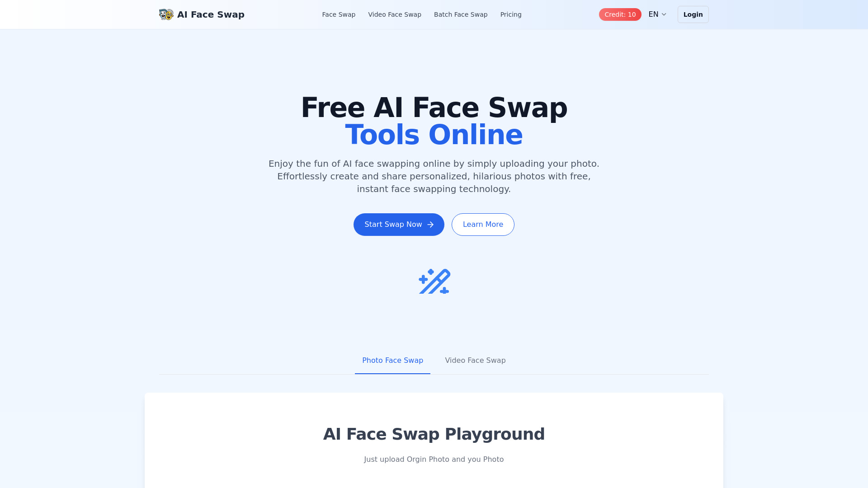Open the EN language selector chevron

(x=664, y=14)
